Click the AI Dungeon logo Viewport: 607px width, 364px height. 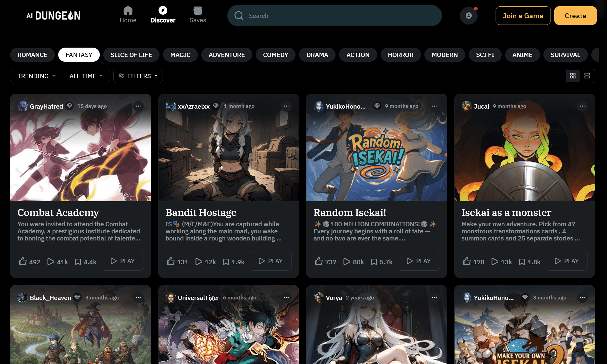[53, 15]
